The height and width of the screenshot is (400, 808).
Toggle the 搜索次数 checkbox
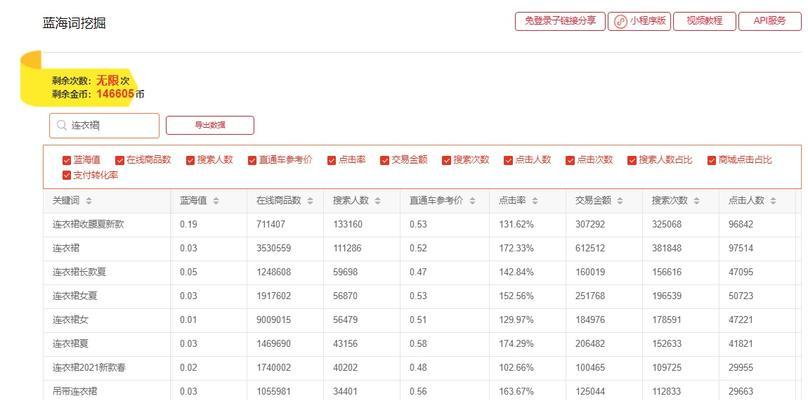[446, 160]
